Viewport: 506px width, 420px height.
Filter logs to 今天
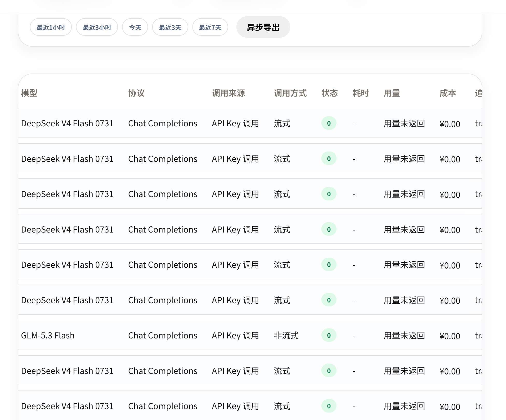(x=135, y=27)
